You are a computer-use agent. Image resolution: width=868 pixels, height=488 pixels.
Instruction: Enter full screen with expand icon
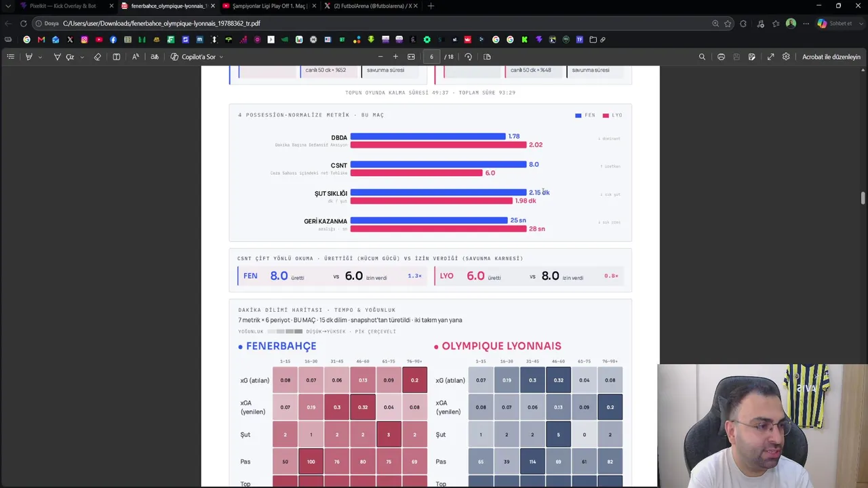pyautogui.click(x=770, y=57)
